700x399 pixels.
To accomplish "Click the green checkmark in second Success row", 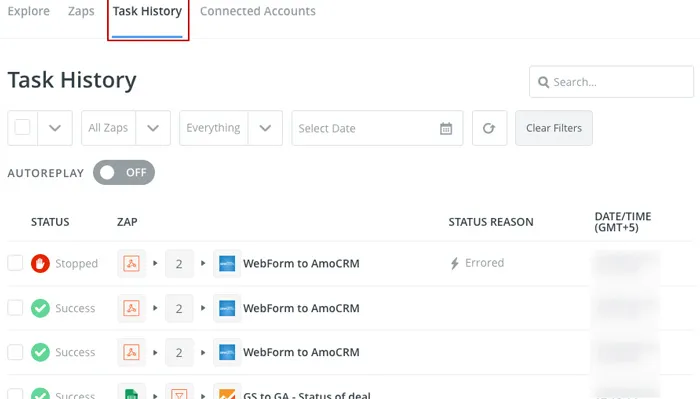I will click(40, 352).
